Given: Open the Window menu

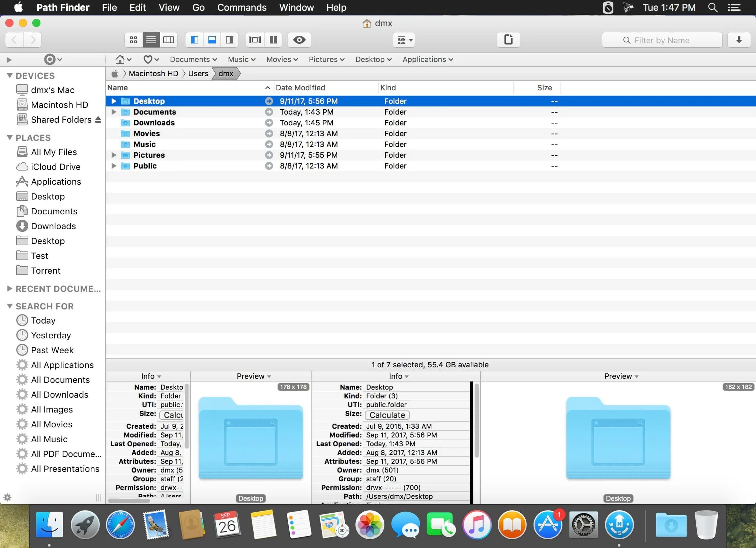Looking at the screenshot, I should 296,7.
